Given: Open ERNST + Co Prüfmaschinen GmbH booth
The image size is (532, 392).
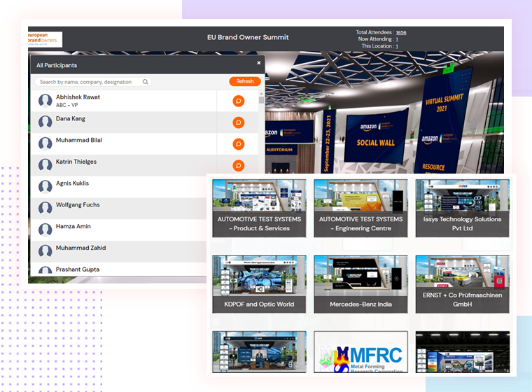Looking at the screenshot, I should click(462, 283).
